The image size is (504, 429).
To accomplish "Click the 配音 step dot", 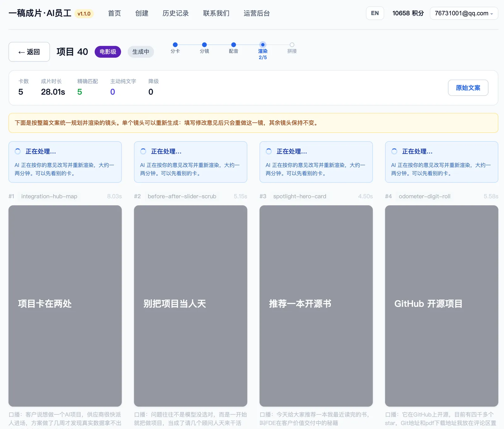I will point(233,45).
